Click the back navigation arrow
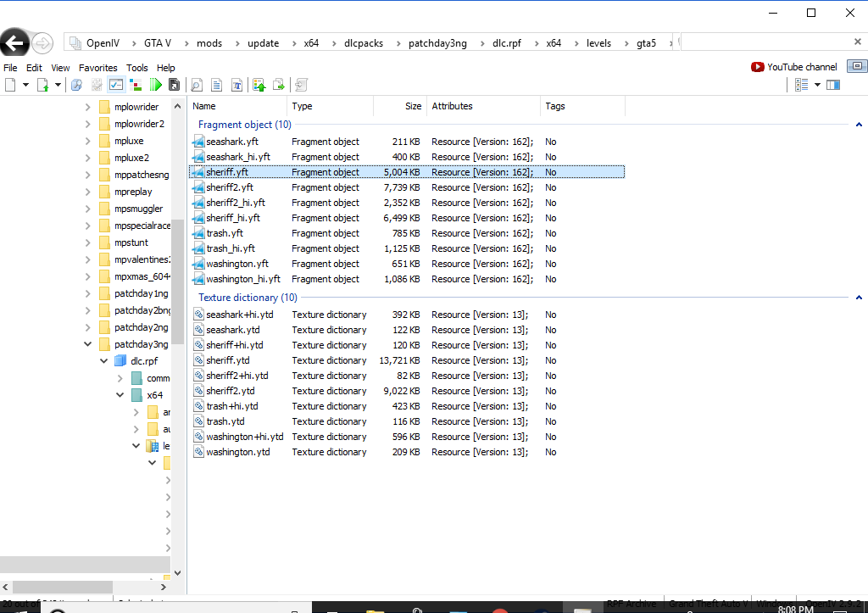 [x=15, y=43]
